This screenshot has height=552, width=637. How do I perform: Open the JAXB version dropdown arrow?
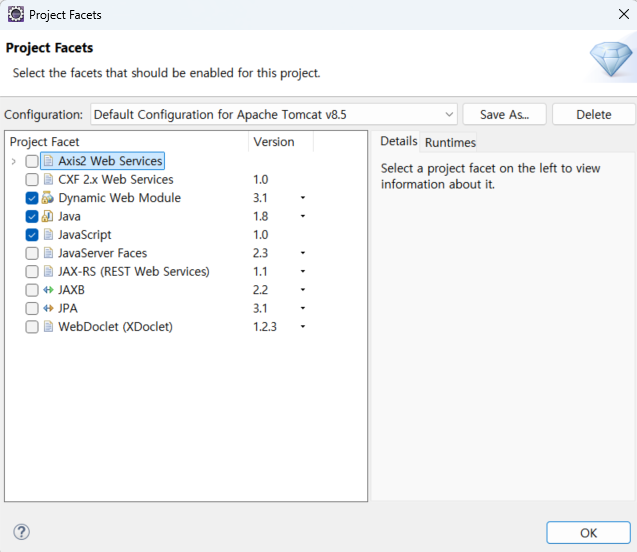pos(303,290)
